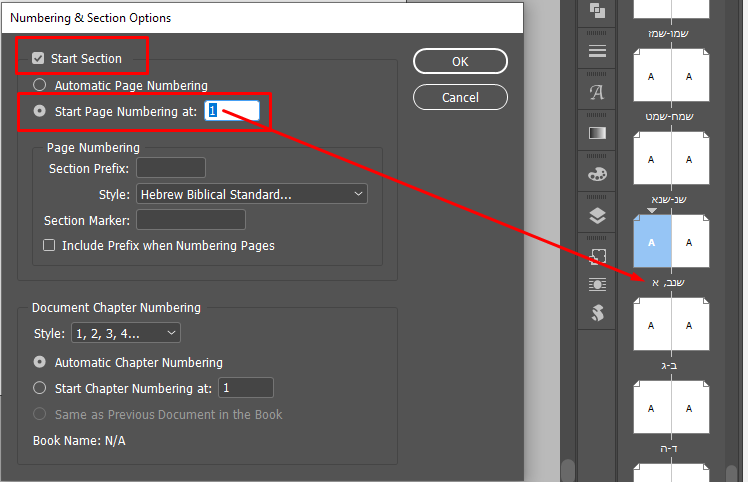Click OK to apply section options
This screenshot has height=482, width=748.
pyautogui.click(x=460, y=61)
